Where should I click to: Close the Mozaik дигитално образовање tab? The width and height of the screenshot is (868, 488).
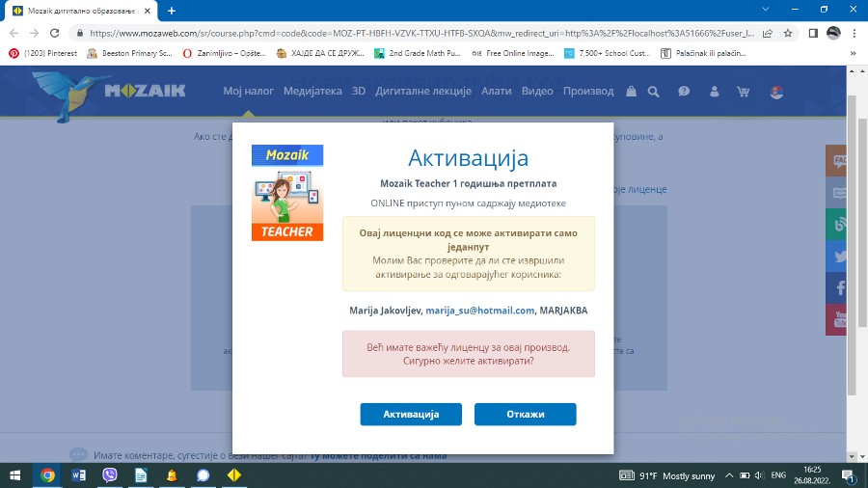click(148, 11)
